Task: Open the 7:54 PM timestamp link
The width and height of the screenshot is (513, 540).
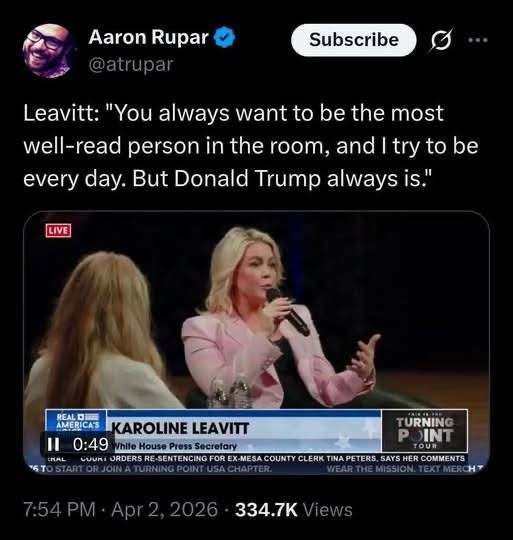Action: point(60,509)
